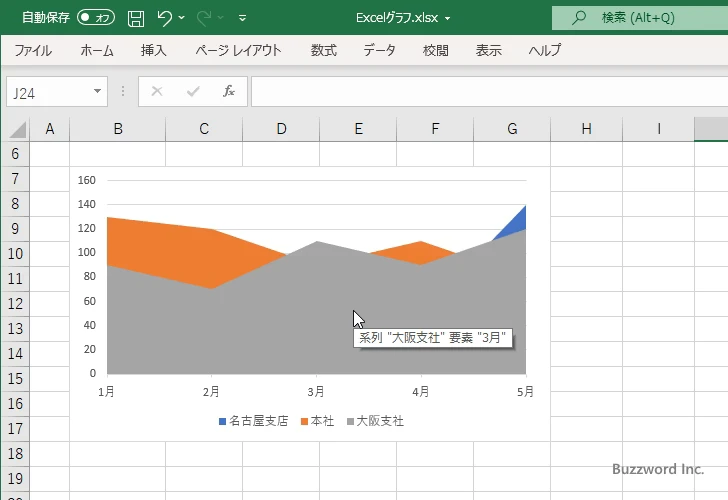Click the 検索 (Alt+Q) search box
Image resolution: width=728 pixels, height=500 pixels.
pyautogui.click(x=640, y=18)
